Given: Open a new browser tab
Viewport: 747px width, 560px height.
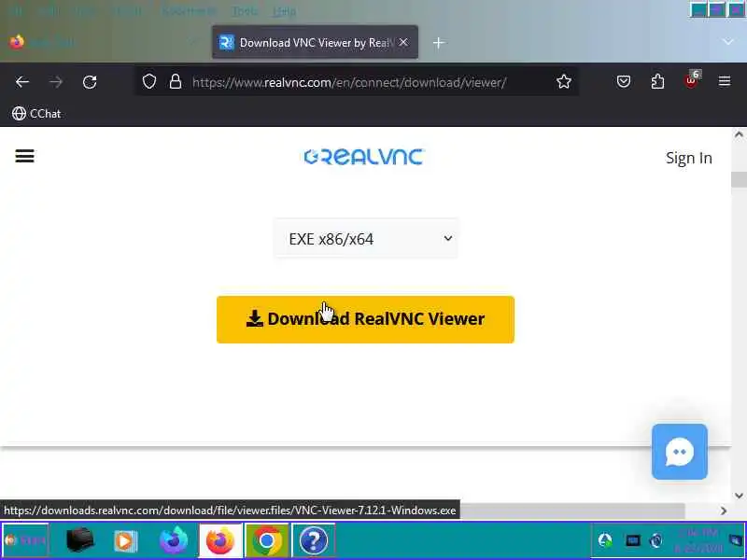Looking at the screenshot, I should (439, 43).
